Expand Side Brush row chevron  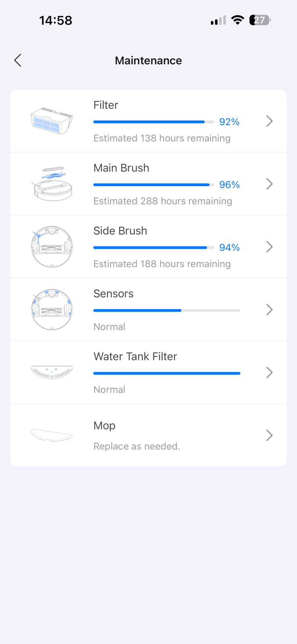coord(269,247)
